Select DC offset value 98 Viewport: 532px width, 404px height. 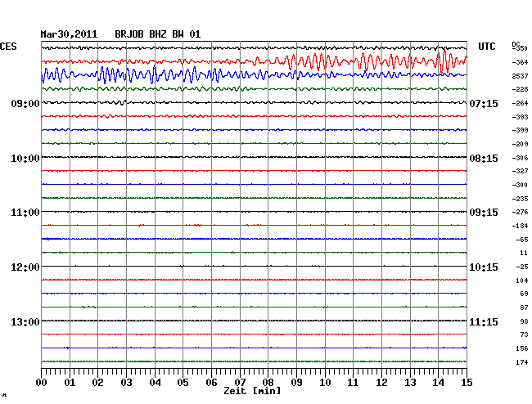[x=524, y=321]
